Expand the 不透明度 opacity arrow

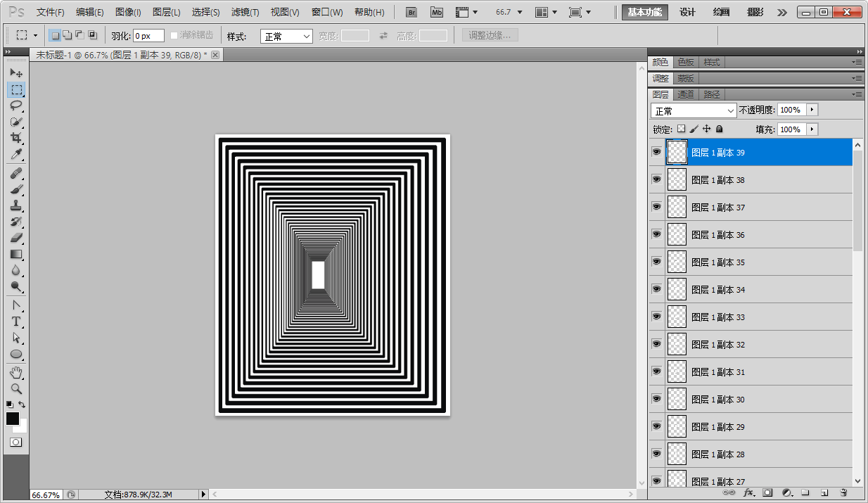812,110
